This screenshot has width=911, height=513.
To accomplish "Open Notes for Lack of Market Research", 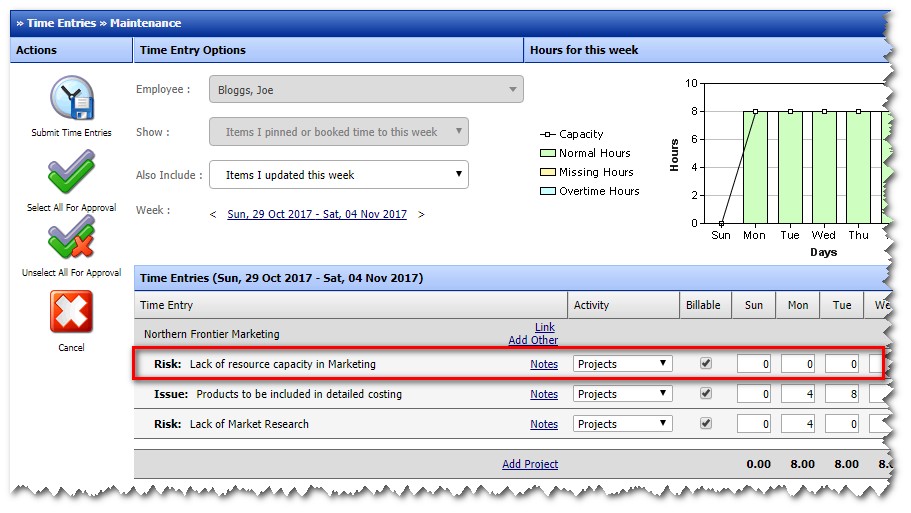I will (544, 425).
